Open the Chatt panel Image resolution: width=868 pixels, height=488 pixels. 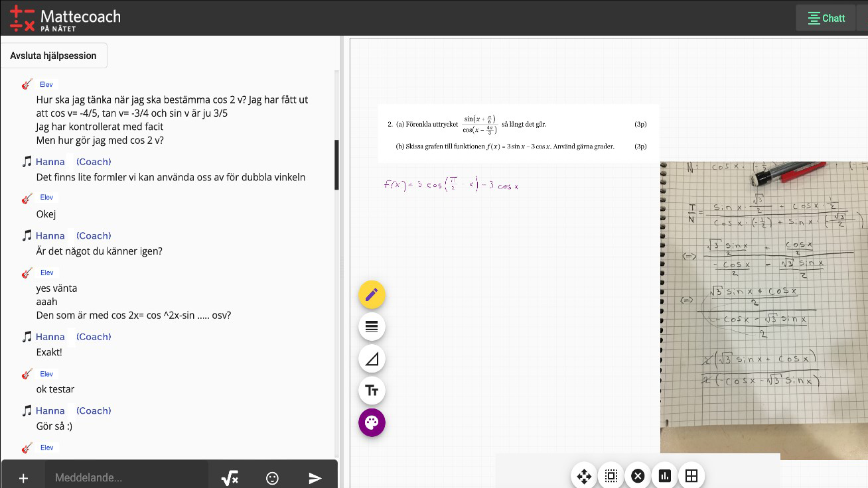click(826, 18)
